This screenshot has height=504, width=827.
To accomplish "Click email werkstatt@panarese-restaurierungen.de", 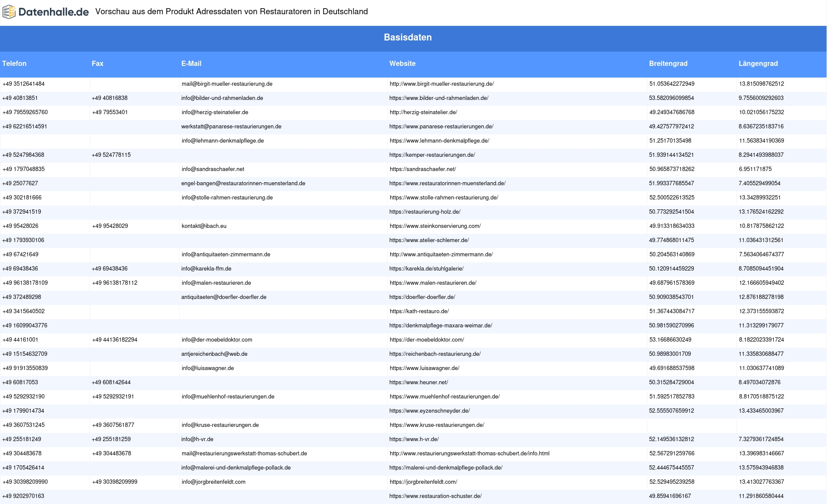I will click(x=231, y=127).
